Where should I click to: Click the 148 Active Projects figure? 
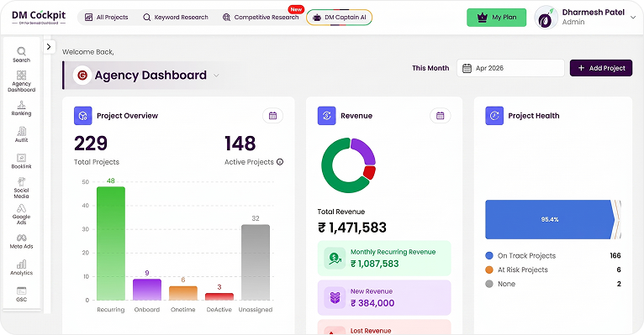coord(240,143)
